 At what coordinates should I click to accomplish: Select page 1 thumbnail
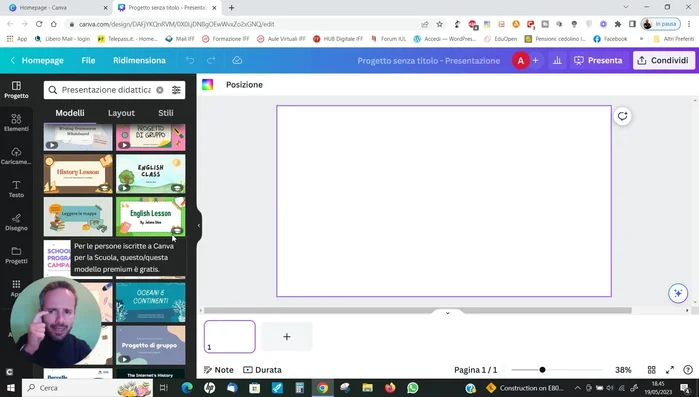230,336
